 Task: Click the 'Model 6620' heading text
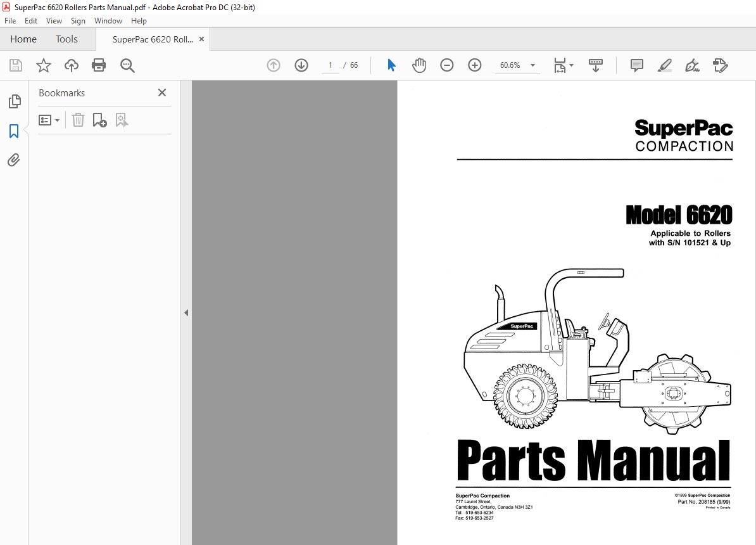(x=679, y=215)
